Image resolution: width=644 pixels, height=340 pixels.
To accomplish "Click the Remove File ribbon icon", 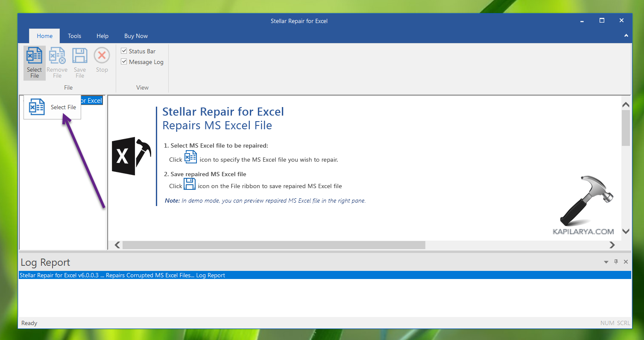I will (x=57, y=56).
